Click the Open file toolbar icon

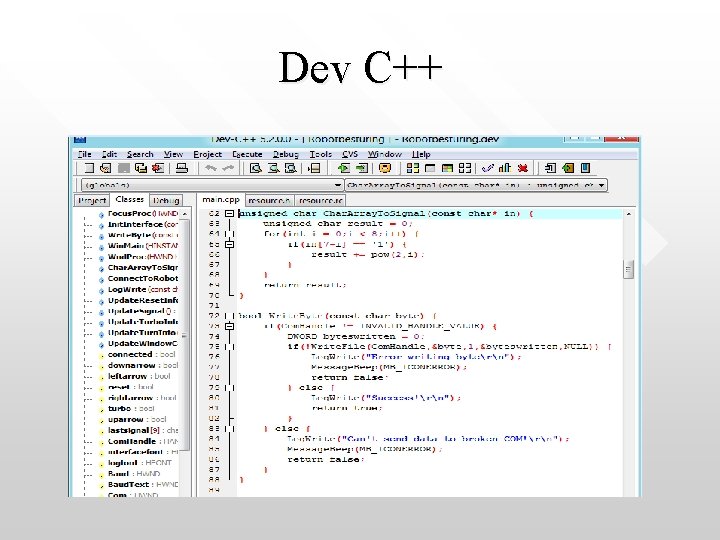pyautogui.click(x=106, y=168)
